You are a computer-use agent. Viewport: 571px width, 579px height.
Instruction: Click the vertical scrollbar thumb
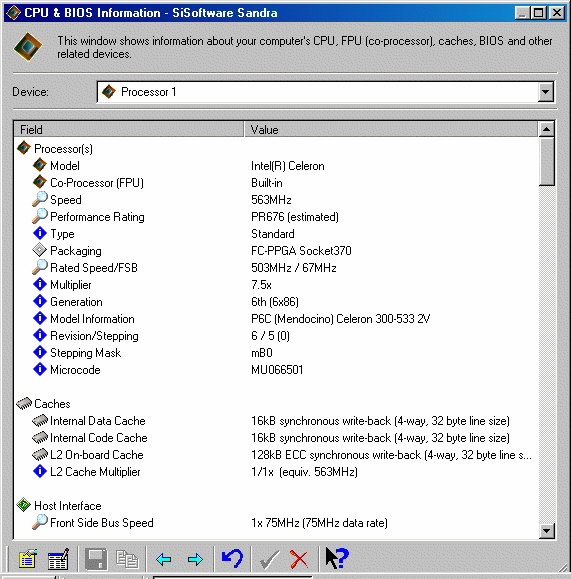[546, 161]
